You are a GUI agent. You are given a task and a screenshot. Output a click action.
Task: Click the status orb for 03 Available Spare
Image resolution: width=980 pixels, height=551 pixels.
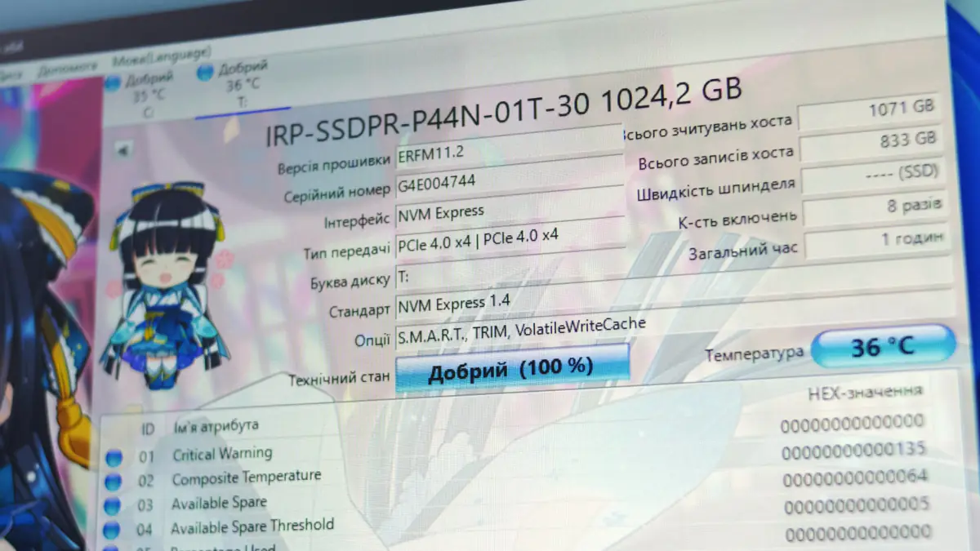pos(112,507)
